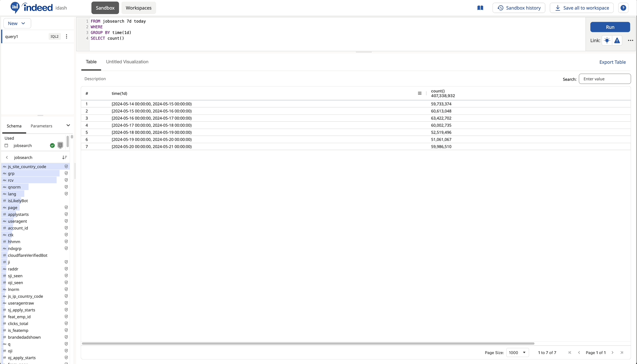Viewport: 637px width, 364px height.
Task: Click the lightbulb link icon
Action: point(607,40)
